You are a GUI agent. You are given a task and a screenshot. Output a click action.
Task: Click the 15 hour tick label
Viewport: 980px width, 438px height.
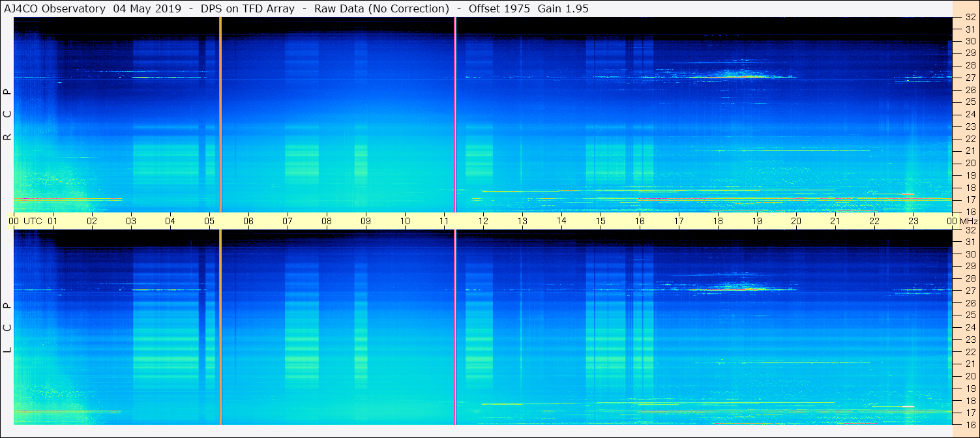click(x=601, y=221)
